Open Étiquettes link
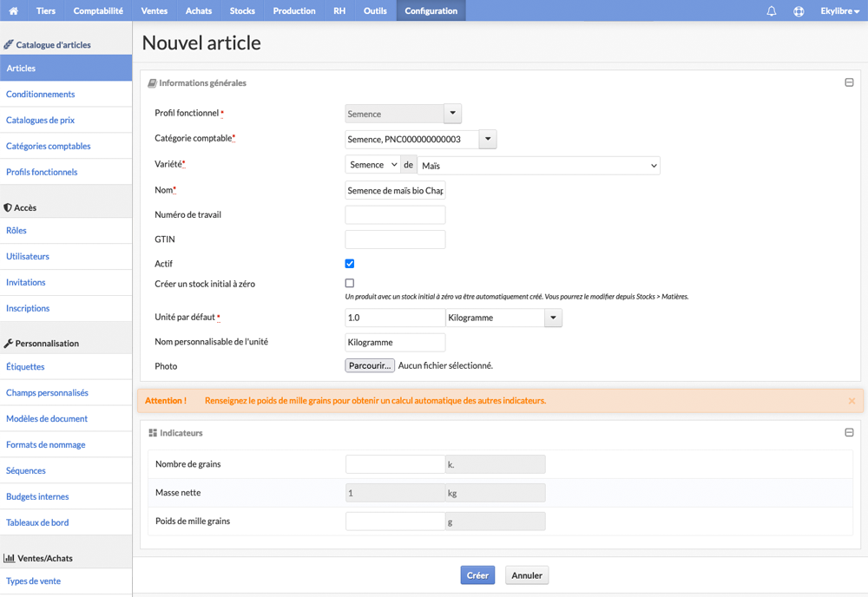This screenshot has height=597, width=868. [x=66, y=366]
